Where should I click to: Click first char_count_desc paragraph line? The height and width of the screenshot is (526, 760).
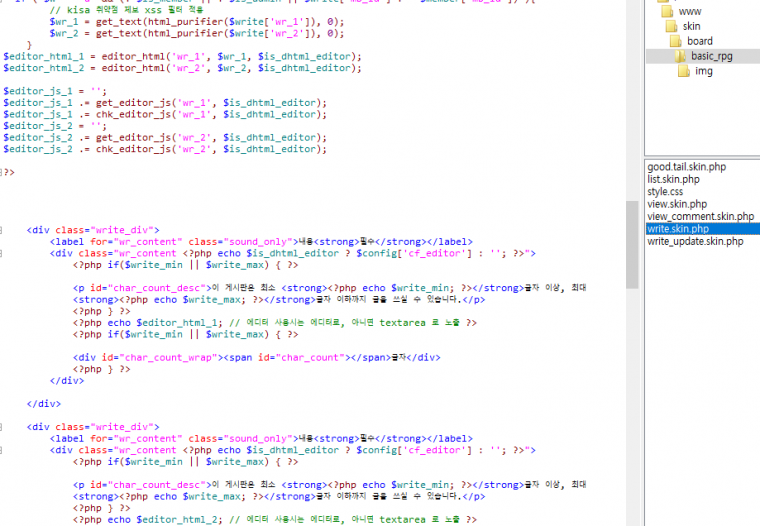(330, 288)
